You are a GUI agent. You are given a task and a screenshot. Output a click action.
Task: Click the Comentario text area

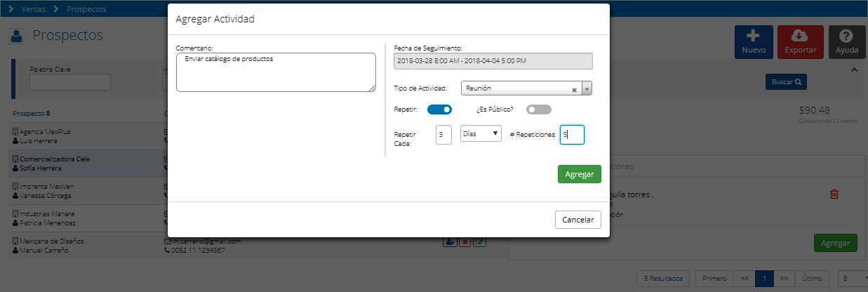[x=276, y=72]
